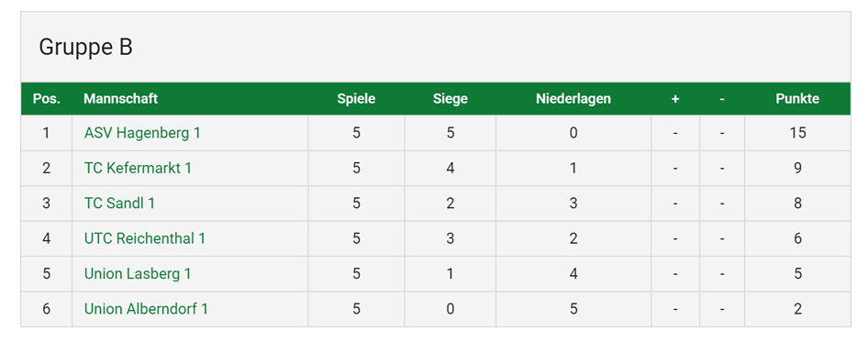The width and height of the screenshot is (868, 353).
Task: Click Union Lasberg's points value 5
Action: point(797,274)
